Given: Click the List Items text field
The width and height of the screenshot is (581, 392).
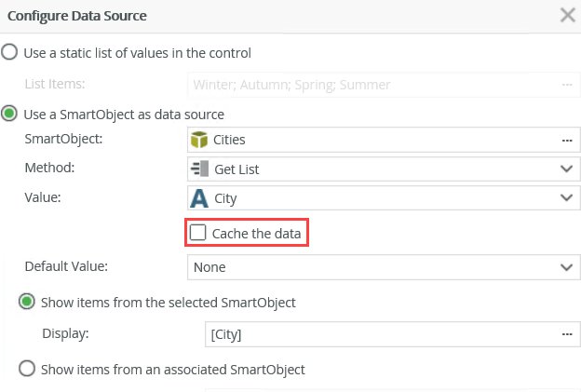Looking at the screenshot, I should (x=372, y=85).
